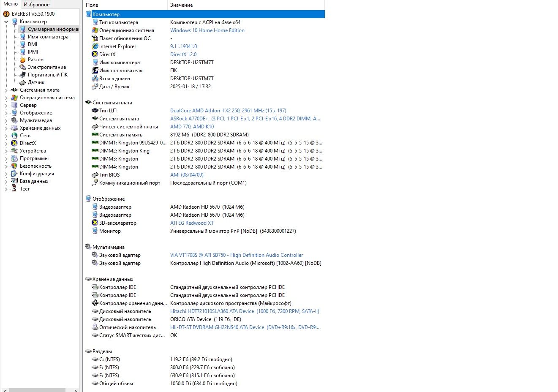Open the Windows 10 Home Home Edition link
This screenshot has width=558, height=392.
tap(207, 30)
